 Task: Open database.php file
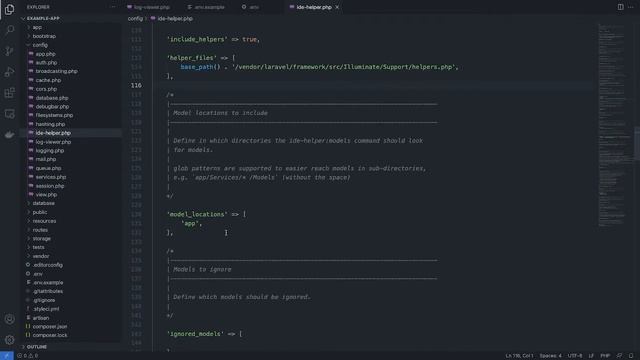52,98
